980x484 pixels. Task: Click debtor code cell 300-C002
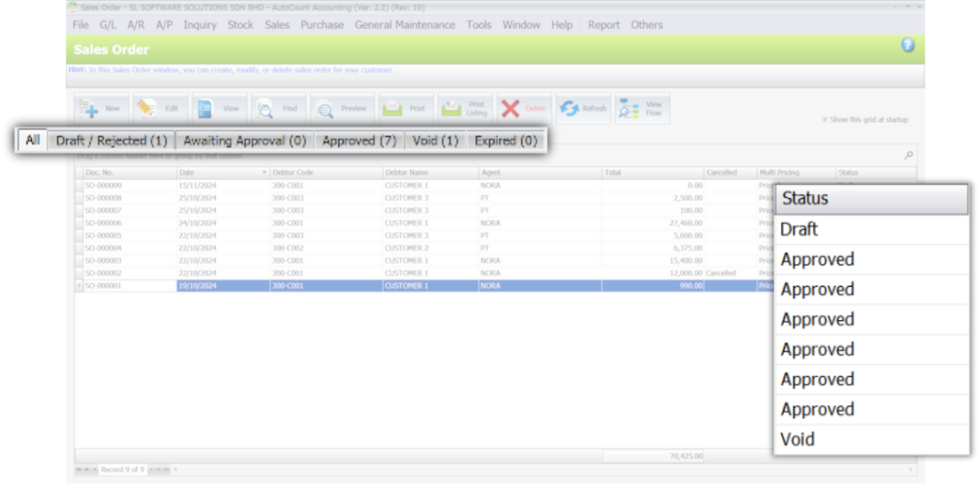[x=327, y=248]
